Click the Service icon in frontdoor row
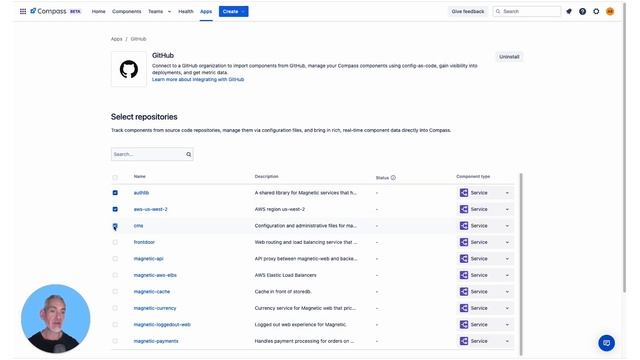The image size is (640, 360). (464, 242)
